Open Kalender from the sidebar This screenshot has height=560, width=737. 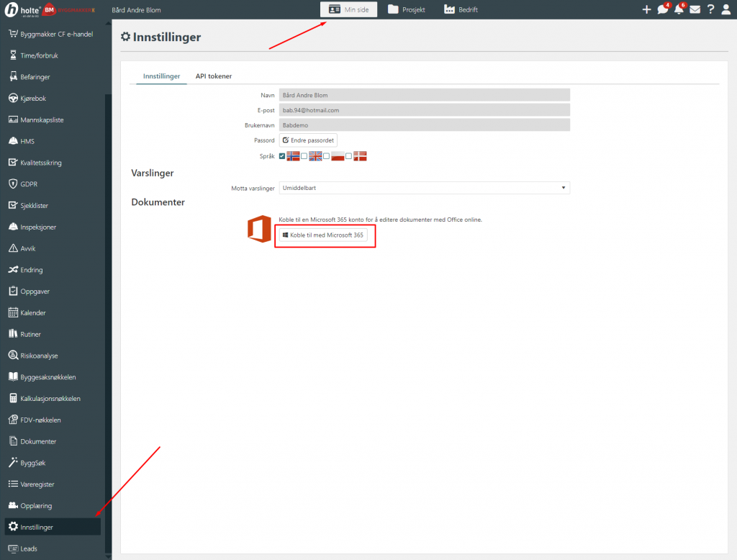coord(33,313)
